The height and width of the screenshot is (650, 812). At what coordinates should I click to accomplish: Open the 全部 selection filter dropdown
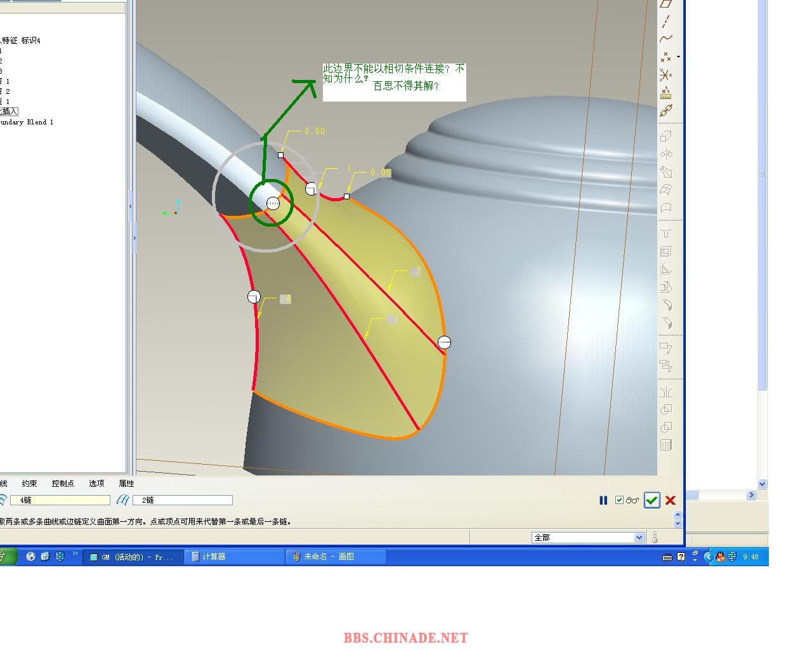coord(639,538)
